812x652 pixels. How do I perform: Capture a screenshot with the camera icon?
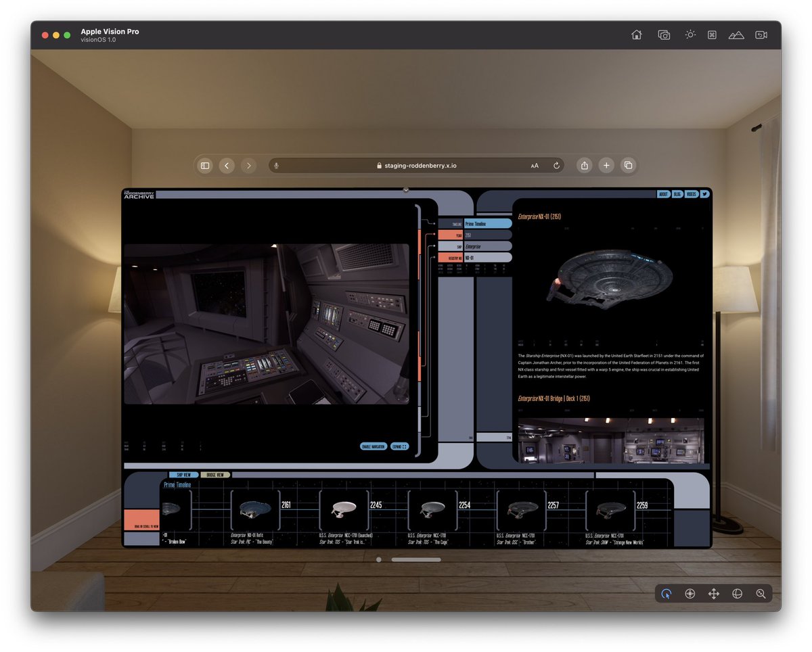(x=664, y=34)
